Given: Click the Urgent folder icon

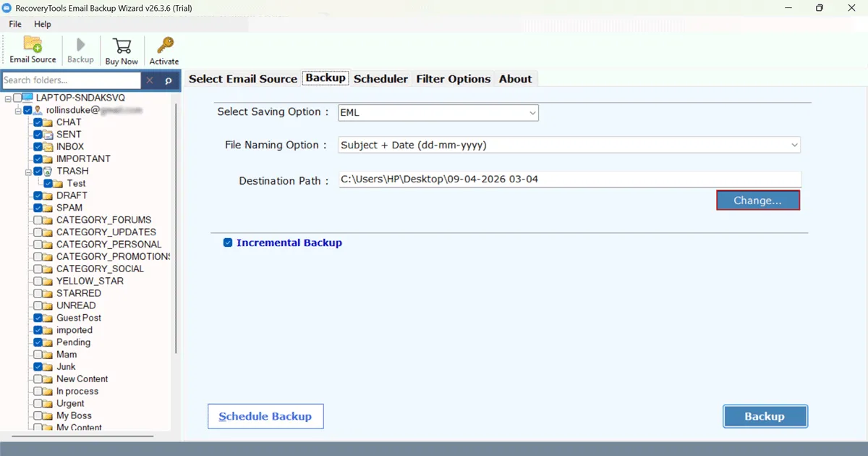Looking at the screenshot, I should click(x=48, y=404).
